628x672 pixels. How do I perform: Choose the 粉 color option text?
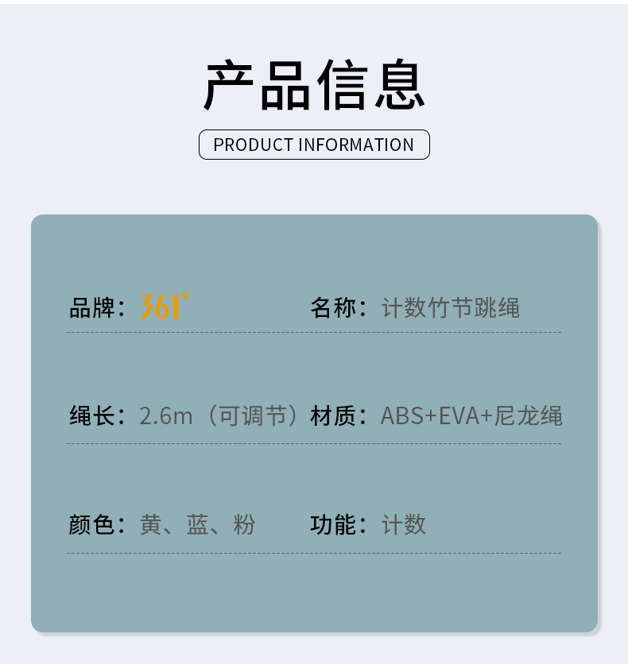[244, 524]
